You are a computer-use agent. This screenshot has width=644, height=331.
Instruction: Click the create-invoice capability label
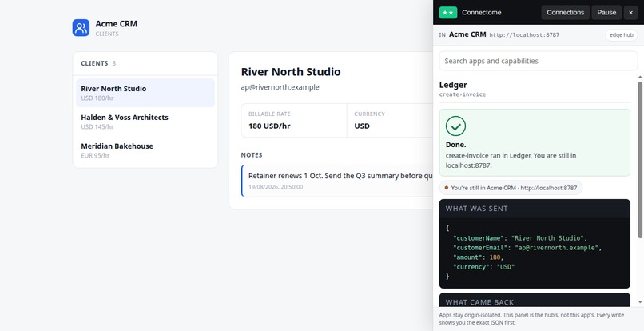tap(463, 94)
